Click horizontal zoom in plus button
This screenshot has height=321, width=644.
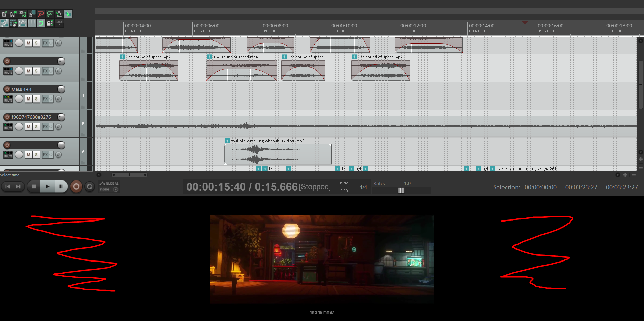tap(625, 175)
